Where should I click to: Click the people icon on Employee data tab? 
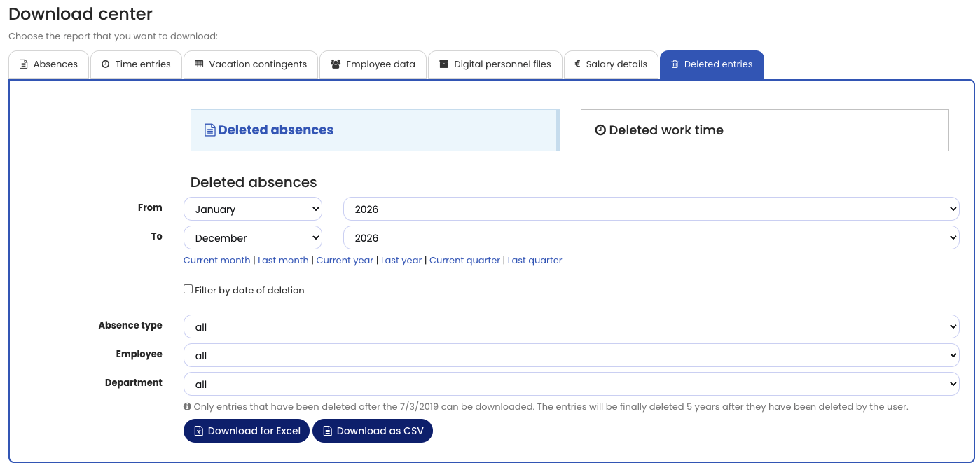pos(336,64)
